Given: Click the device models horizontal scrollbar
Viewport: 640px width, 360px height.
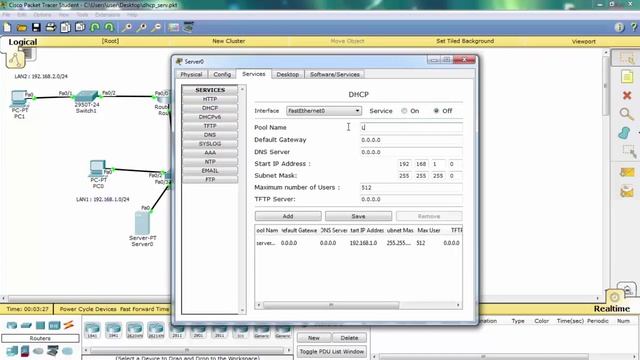Looking at the screenshot, I should (187, 350).
